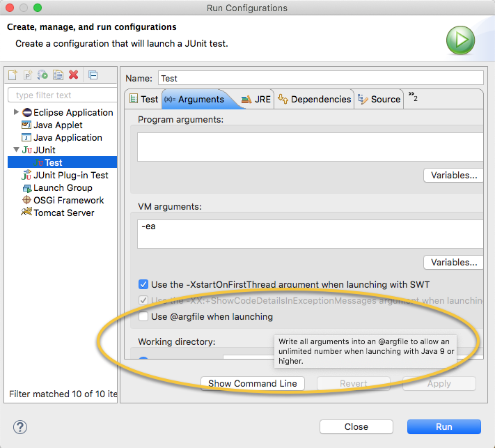Click the Apply button
The image size is (495, 448).
coord(439,383)
